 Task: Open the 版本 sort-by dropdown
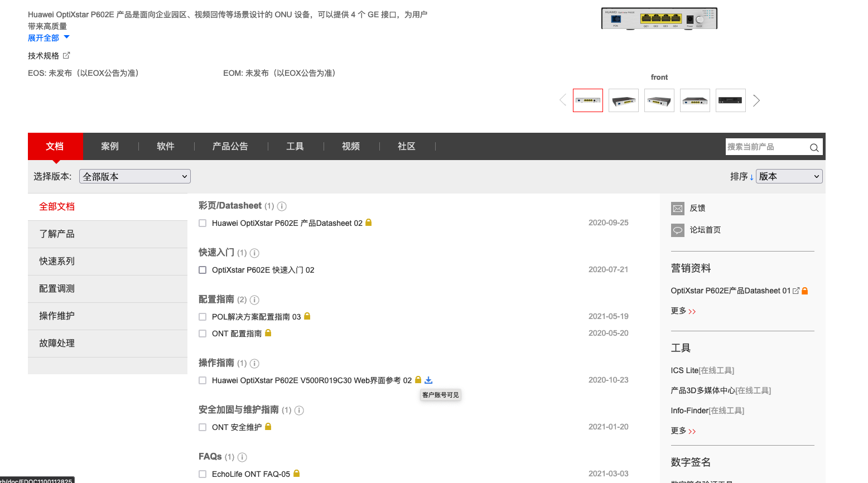tap(789, 176)
